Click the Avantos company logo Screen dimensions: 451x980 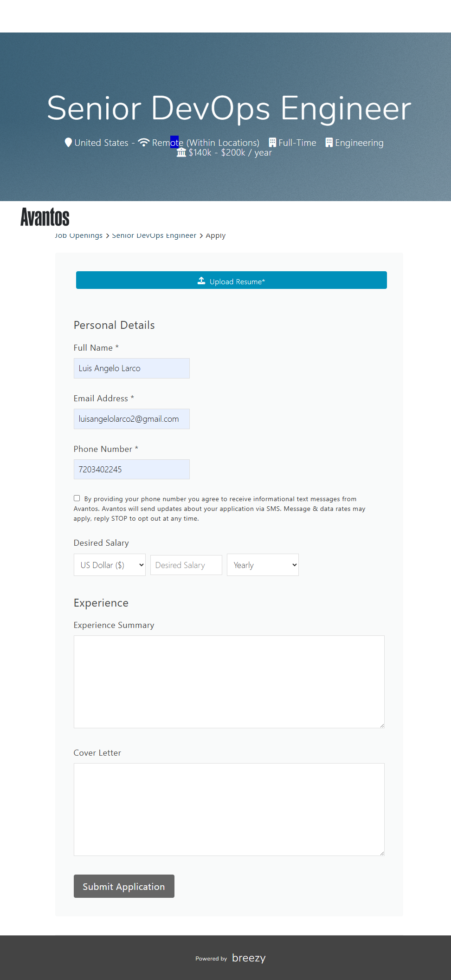pos(45,217)
